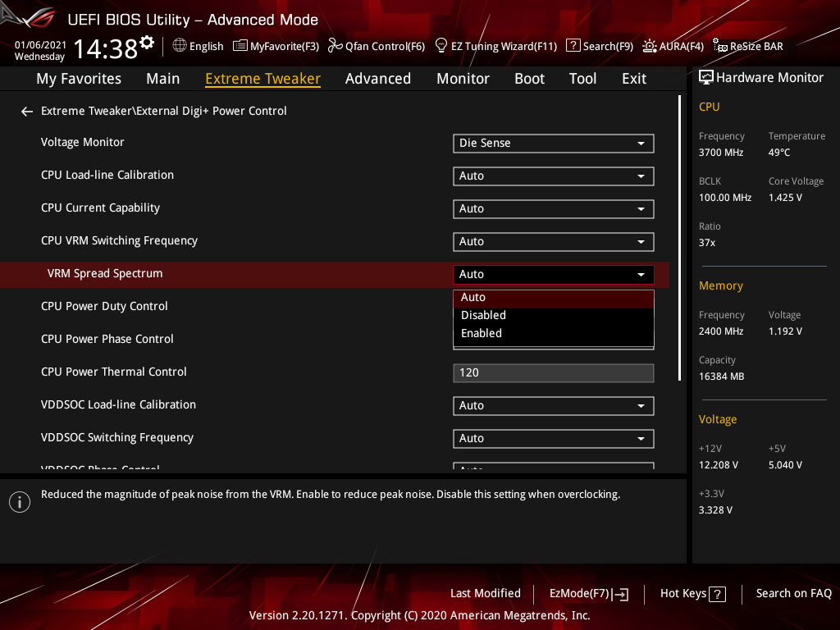Go to the Exit tab
Screen dimensions: 840x630
point(634,79)
